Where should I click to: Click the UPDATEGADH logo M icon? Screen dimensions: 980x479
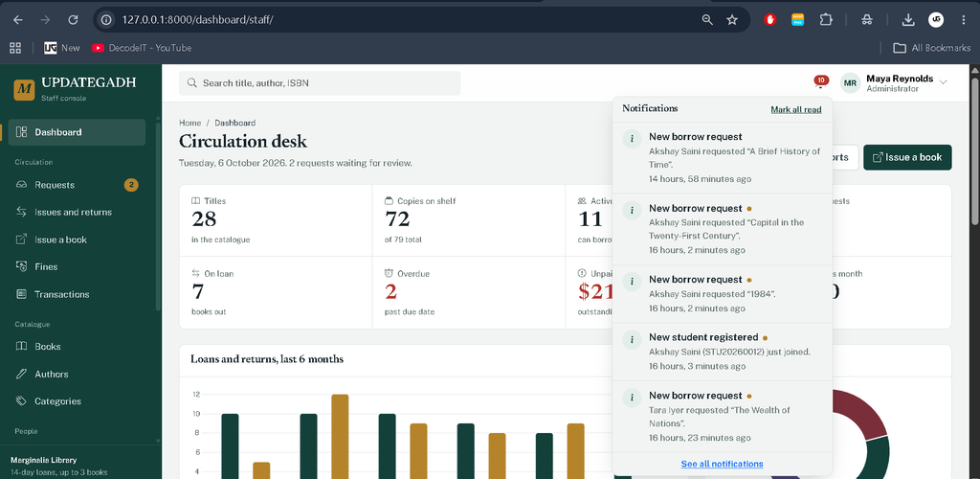[x=24, y=89]
